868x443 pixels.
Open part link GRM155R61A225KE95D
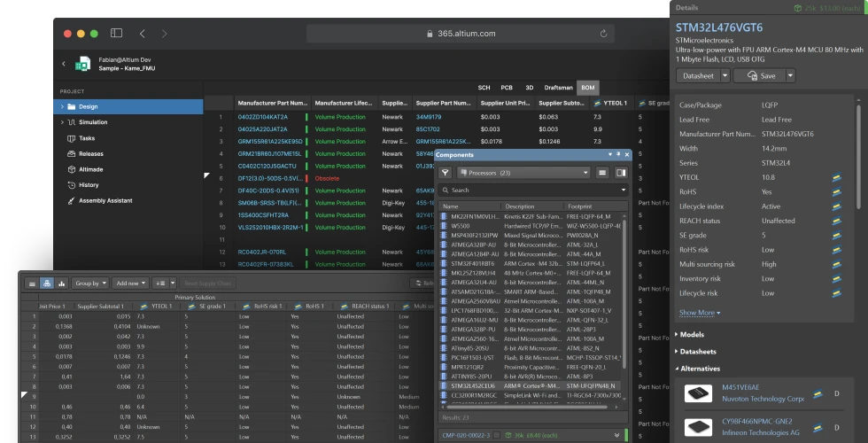click(x=270, y=141)
